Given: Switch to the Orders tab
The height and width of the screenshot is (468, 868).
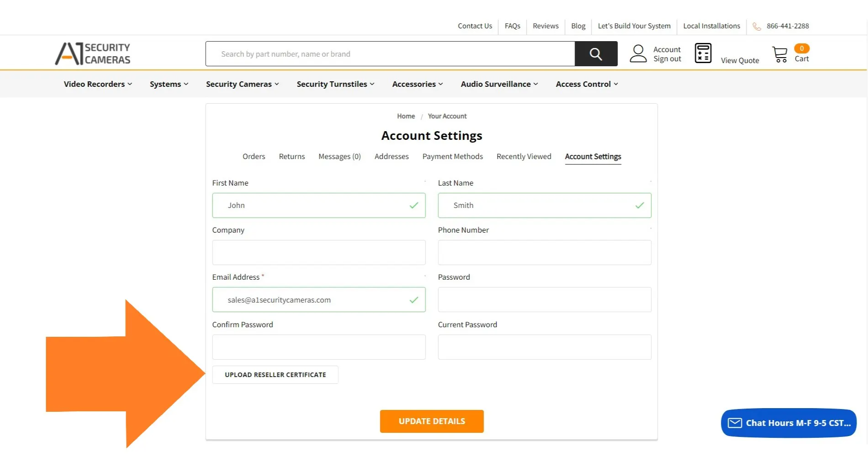Looking at the screenshot, I should coord(254,156).
